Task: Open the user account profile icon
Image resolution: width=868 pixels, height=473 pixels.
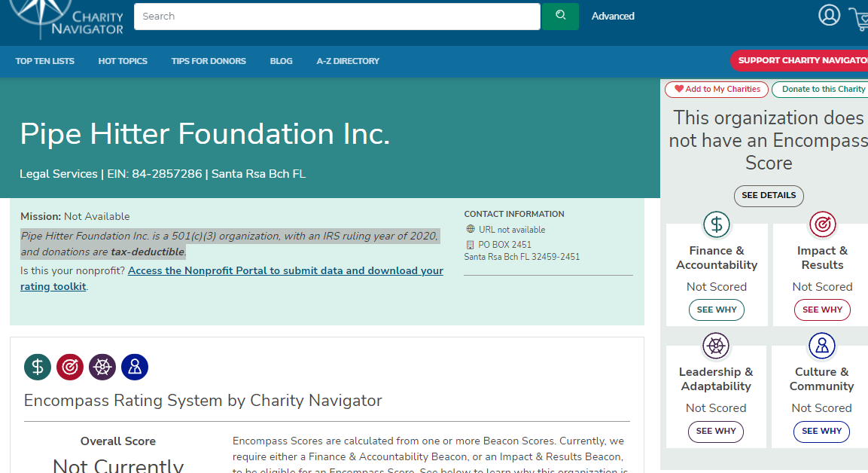Action: click(829, 16)
